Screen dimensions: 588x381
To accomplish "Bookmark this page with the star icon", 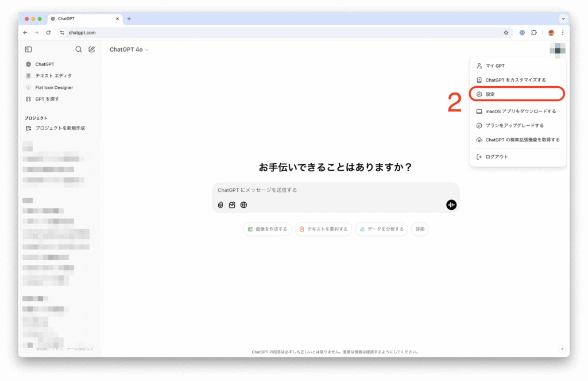I will (506, 33).
